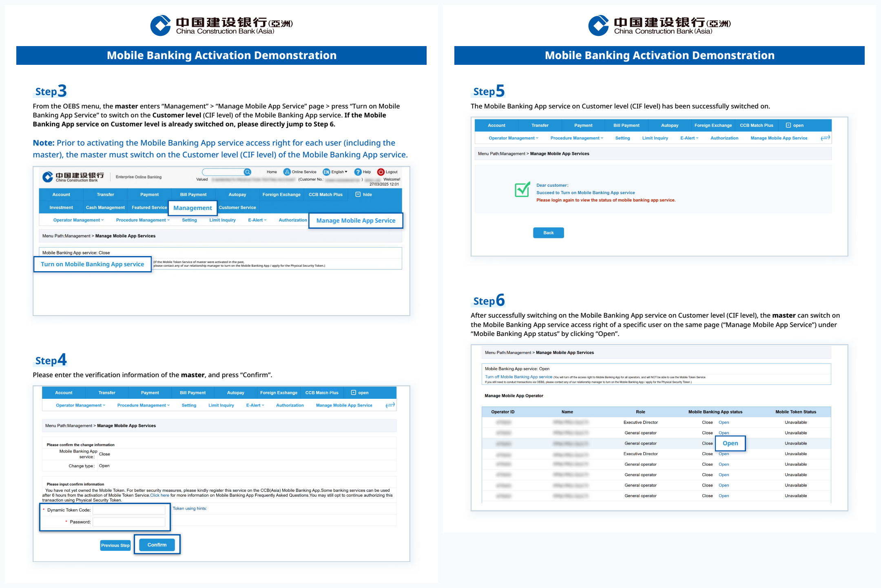
Task: Click the Dynamic Token Code input field
Action: (x=129, y=510)
